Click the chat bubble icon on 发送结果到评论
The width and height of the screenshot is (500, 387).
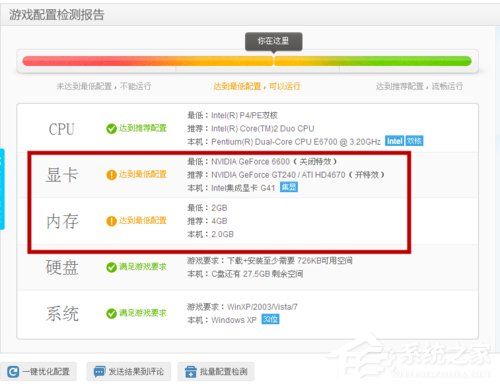(x=99, y=372)
